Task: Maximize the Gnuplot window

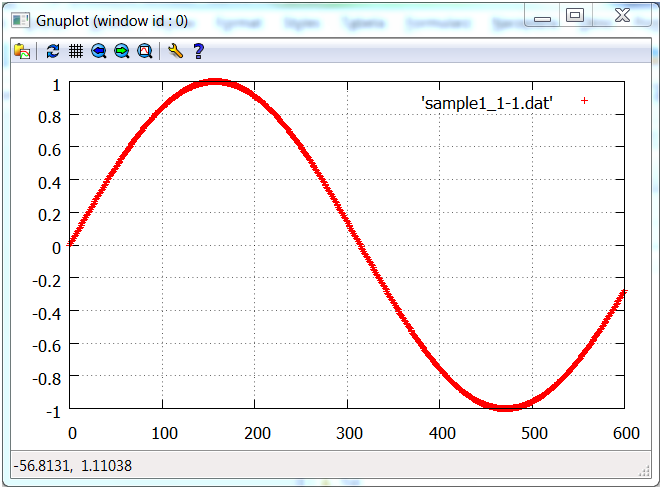Action: pos(575,16)
